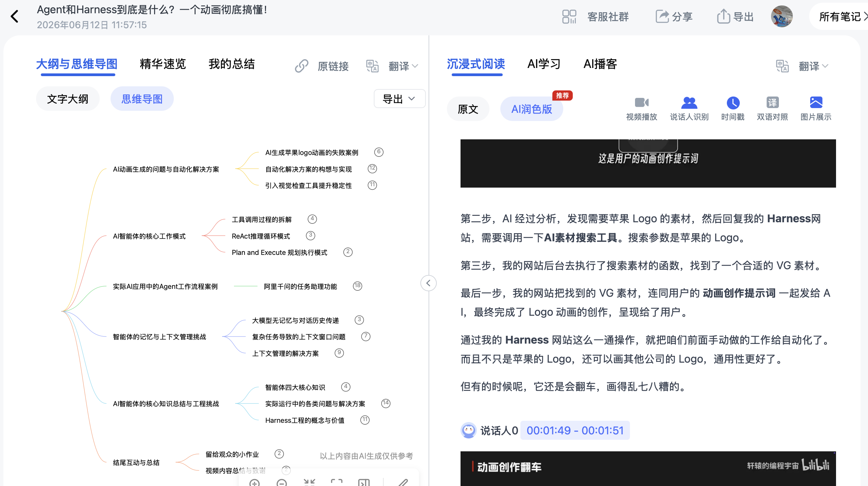The height and width of the screenshot is (486, 868).
Task: Click the 原链接 chain link icon
Action: pos(302,66)
